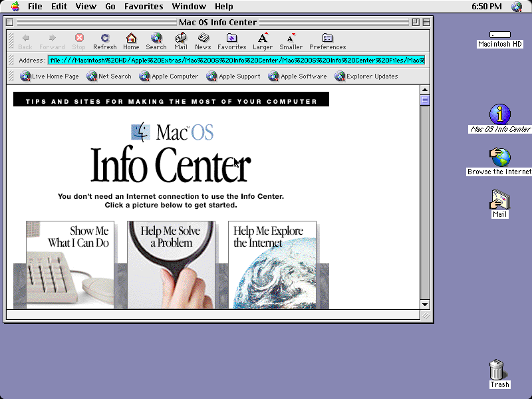532x399 pixels.
Task: Open the Apple Software favorite
Action: click(x=297, y=76)
